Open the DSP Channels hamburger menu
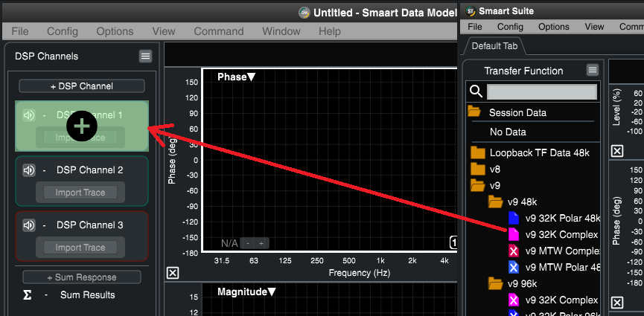The image size is (644, 316). pos(145,57)
